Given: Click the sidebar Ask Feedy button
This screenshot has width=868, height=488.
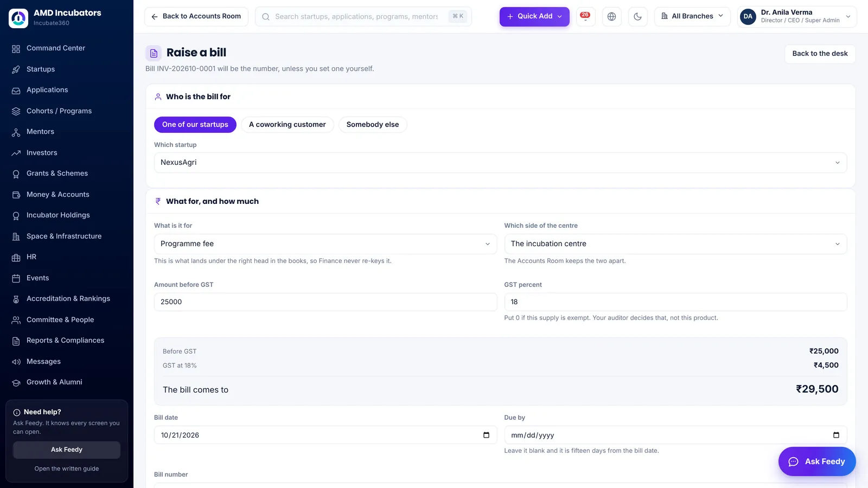Looking at the screenshot, I should tap(67, 450).
